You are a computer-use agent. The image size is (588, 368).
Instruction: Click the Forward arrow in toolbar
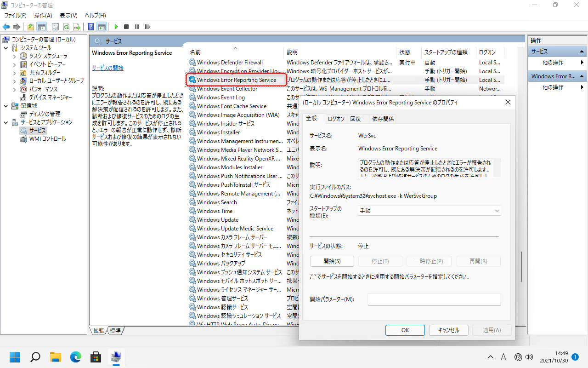[17, 27]
